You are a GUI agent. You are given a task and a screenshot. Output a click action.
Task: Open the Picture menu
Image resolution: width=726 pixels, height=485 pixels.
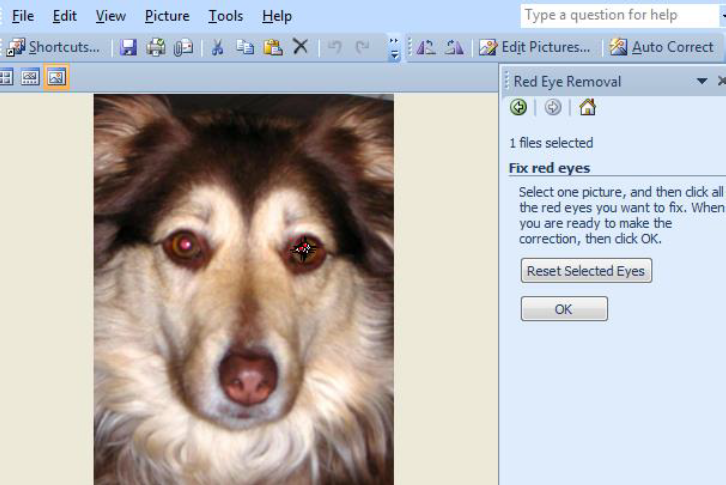[x=167, y=16]
